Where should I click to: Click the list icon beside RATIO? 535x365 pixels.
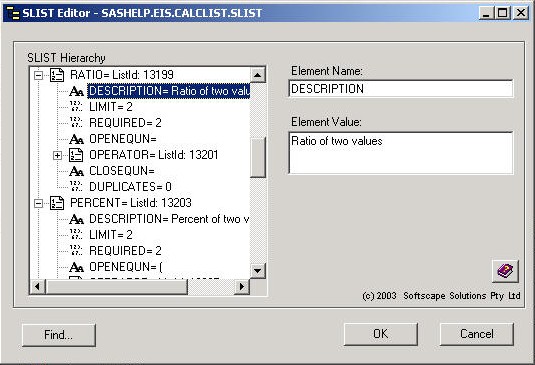pyautogui.click(x=57, y=75)
